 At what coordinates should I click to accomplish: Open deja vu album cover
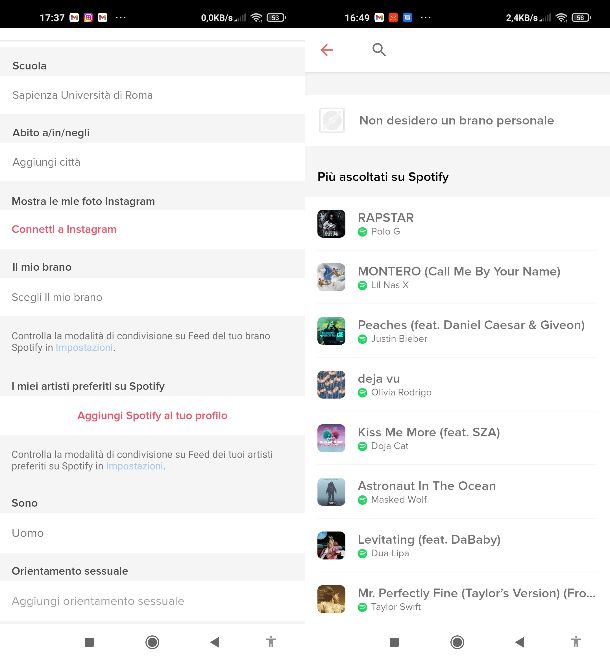(x=331, y=384)
